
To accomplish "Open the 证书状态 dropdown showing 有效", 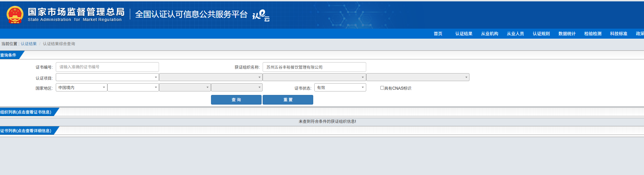I will tap(340, 87).
